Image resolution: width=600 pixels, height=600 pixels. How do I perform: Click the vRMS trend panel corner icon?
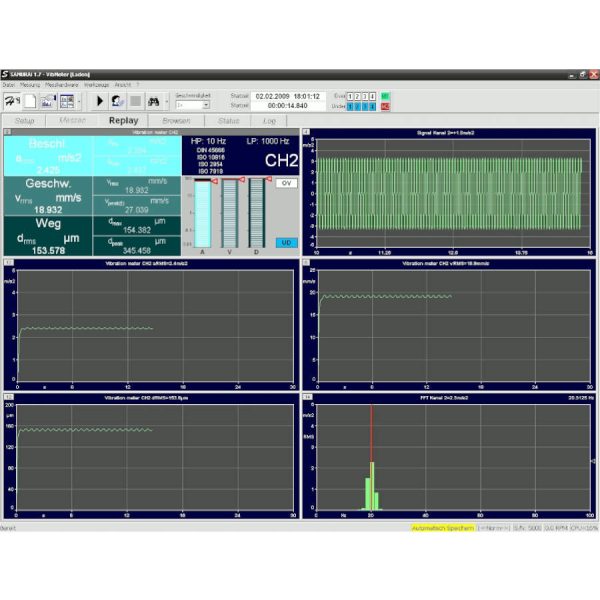[306, 262]
